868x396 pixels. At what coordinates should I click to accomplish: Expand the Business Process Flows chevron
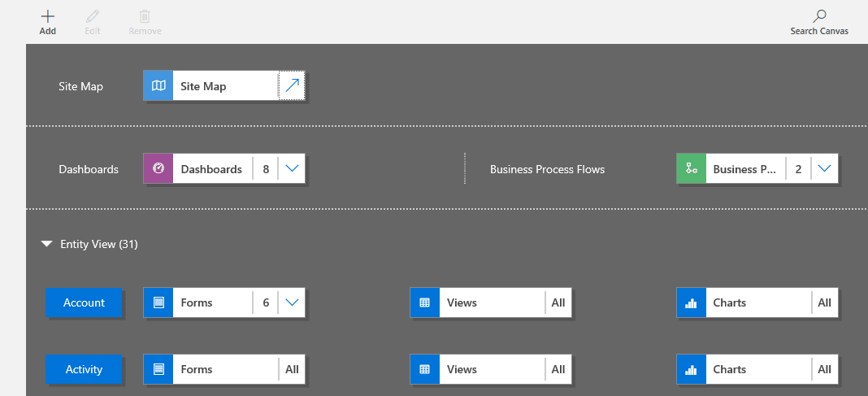point(825,169)
